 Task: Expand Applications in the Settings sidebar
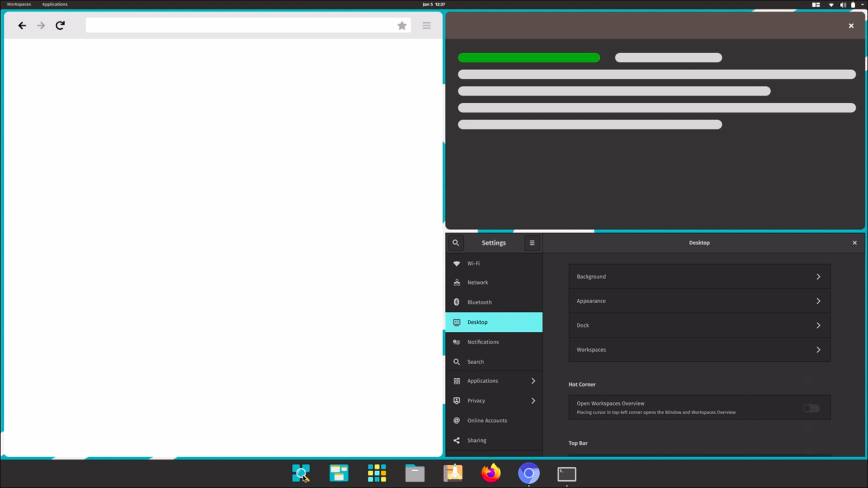494,381
